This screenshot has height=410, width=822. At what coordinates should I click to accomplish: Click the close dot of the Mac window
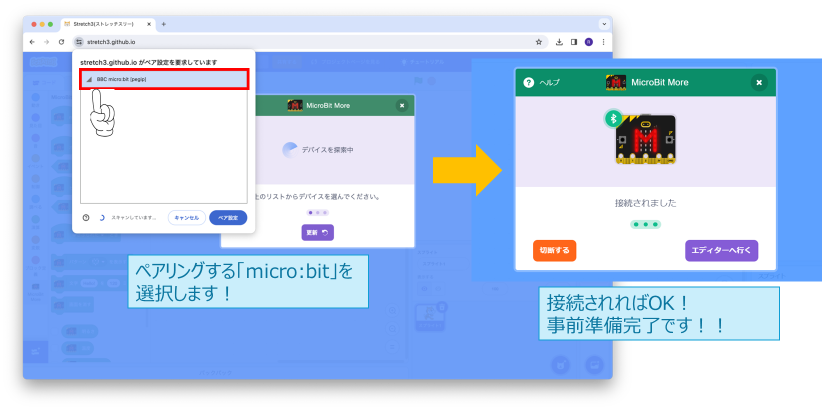pos(34,24)
